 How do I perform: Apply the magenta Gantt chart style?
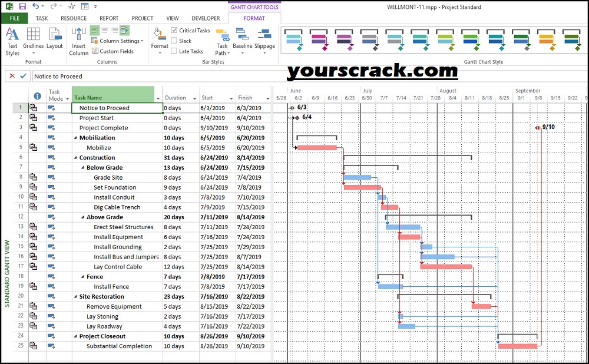click(x=319, y=40)
